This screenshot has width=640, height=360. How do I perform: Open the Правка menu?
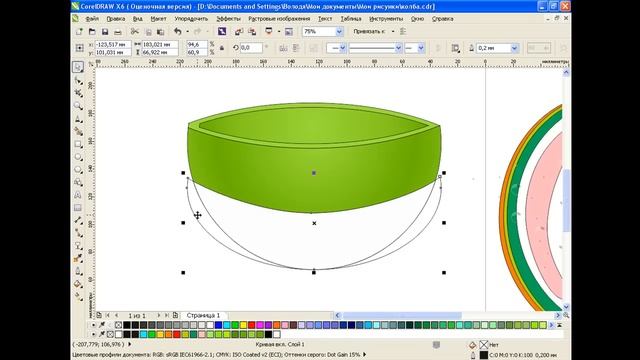click(116, 19)
